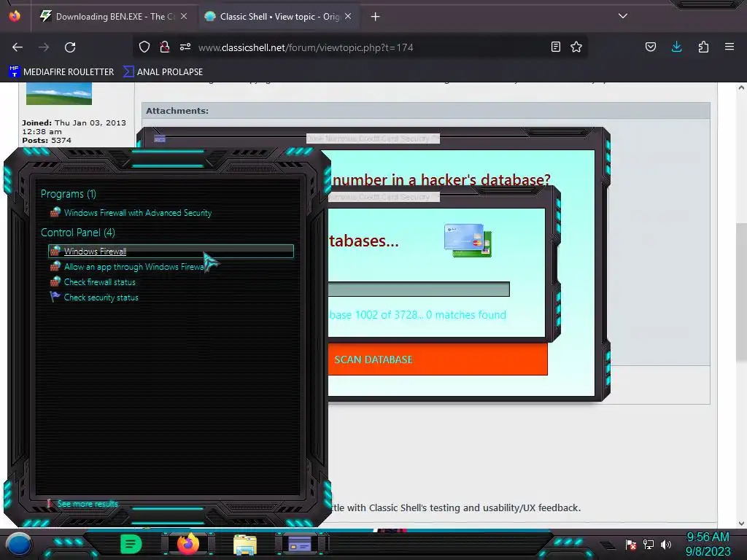
Task: Click the Firewall icon beside Check firewall status
Action: (55, 281)
